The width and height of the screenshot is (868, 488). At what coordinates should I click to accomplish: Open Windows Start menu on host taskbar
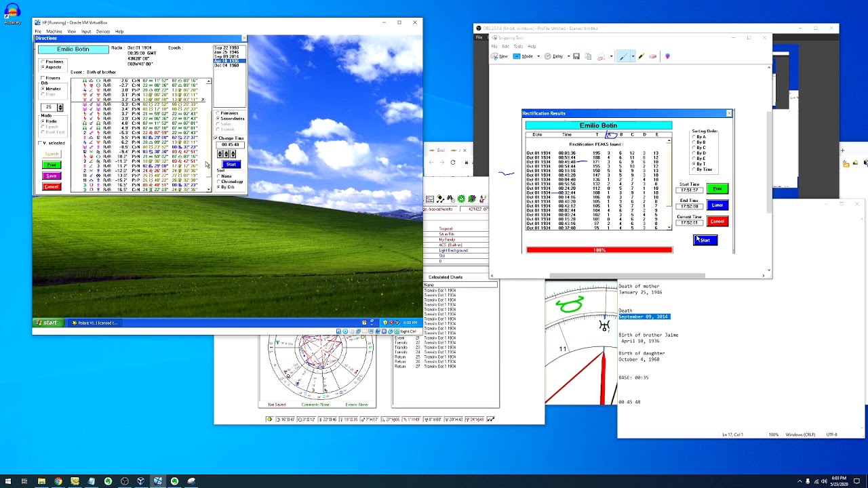click(x=7, y=481)
